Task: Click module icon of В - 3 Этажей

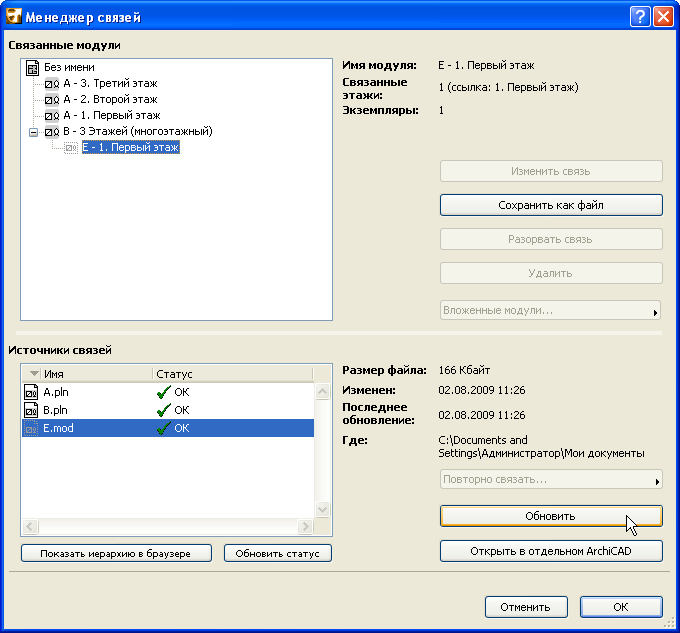Action: click(x=52, y=131)
